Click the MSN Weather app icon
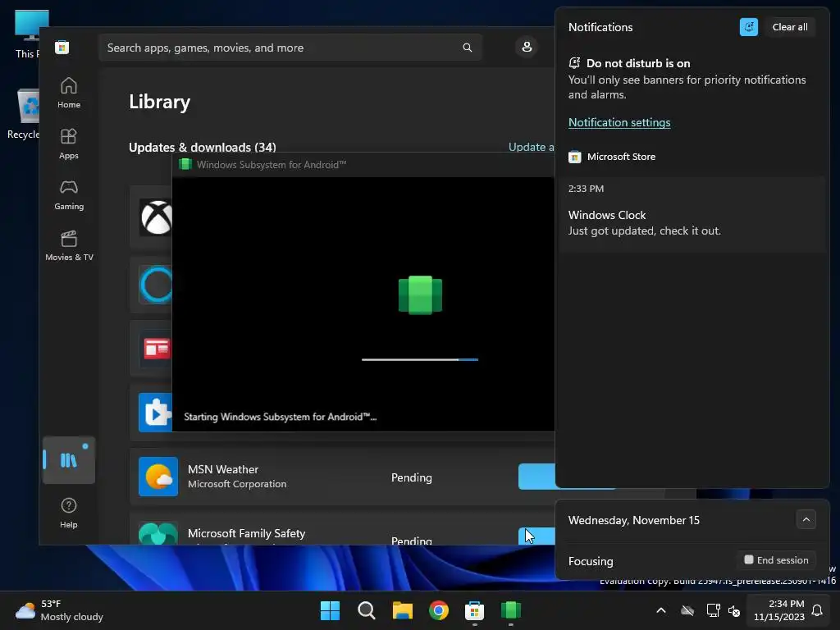This screenshot has width=840, height=630. click(158, 477)
